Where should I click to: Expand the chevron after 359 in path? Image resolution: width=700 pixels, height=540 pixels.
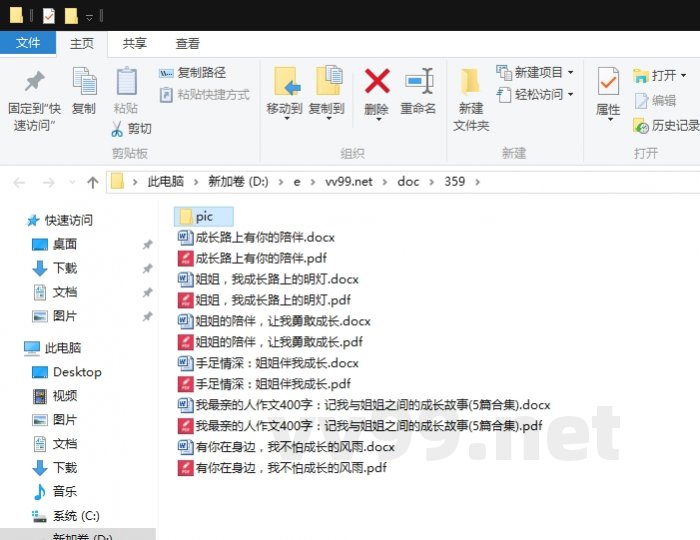[x=477, y=182]
